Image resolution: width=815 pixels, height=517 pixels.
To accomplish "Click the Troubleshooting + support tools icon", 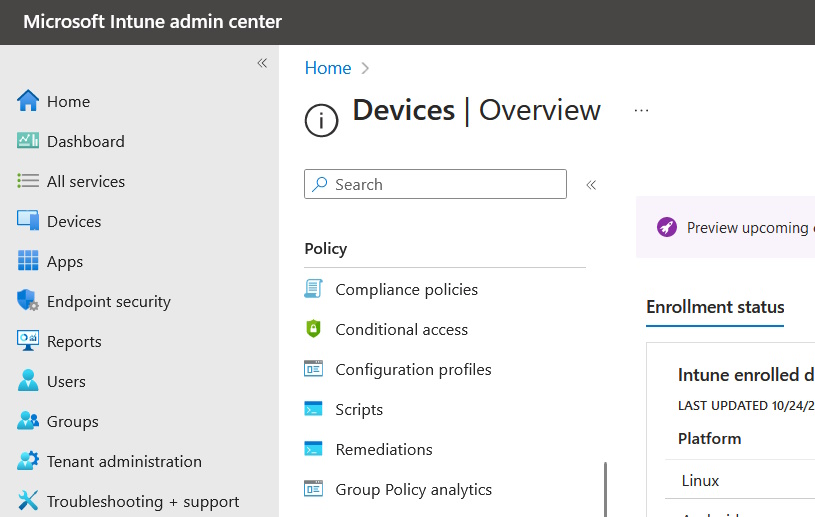I will coord(28,500).
